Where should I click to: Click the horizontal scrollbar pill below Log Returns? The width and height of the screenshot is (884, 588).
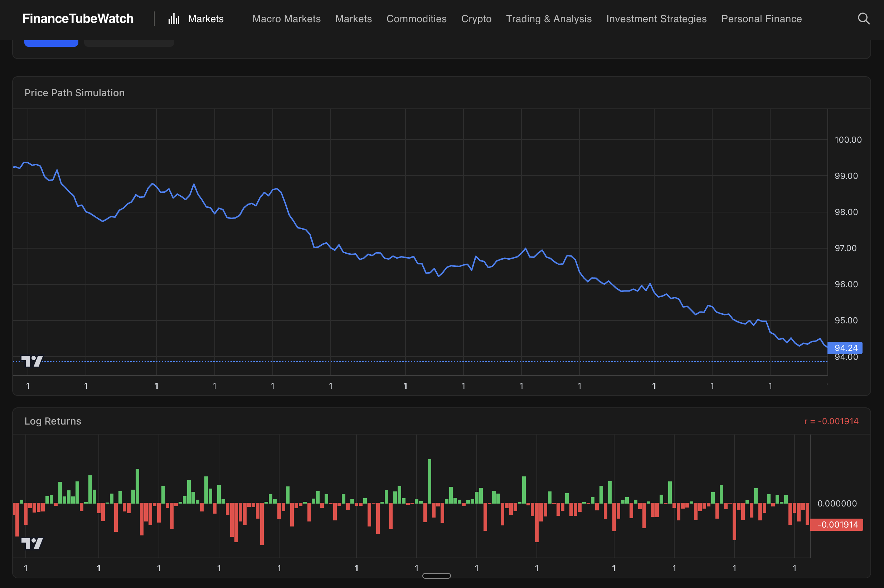436,575
